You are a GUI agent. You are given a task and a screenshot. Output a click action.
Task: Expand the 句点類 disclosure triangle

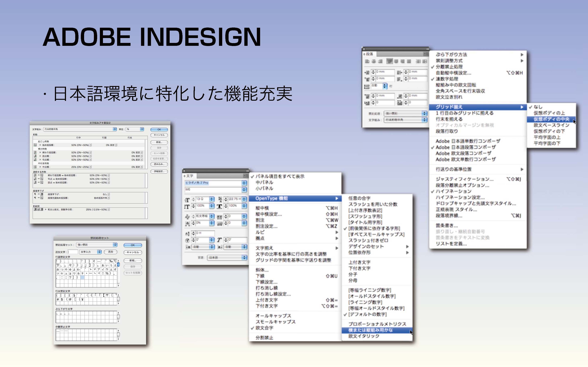40,160
